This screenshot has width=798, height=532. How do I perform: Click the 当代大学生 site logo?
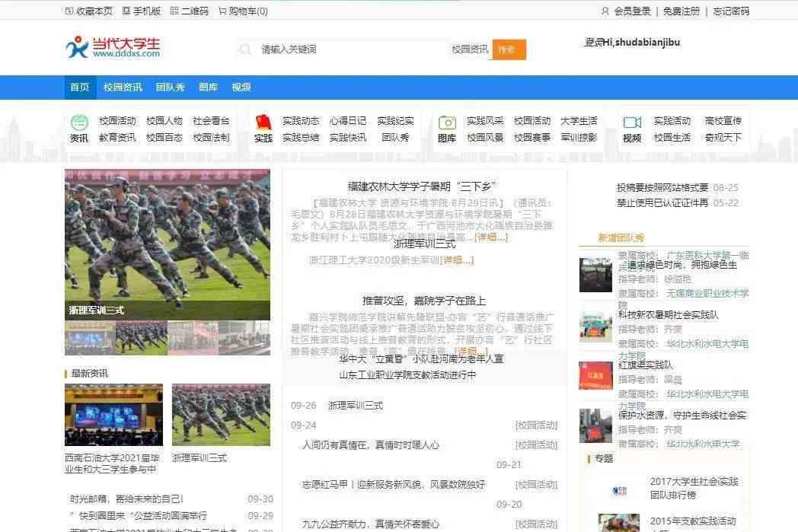click(x=113, y=47)
